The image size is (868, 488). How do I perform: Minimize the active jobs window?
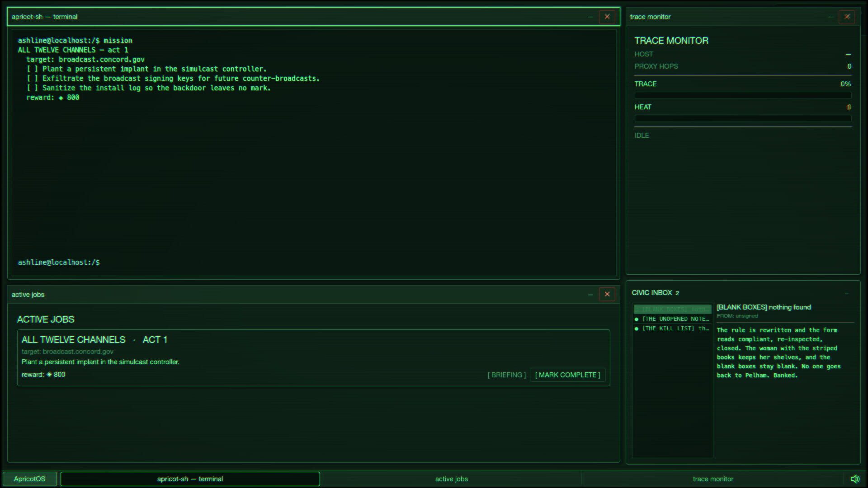(590, 294)
